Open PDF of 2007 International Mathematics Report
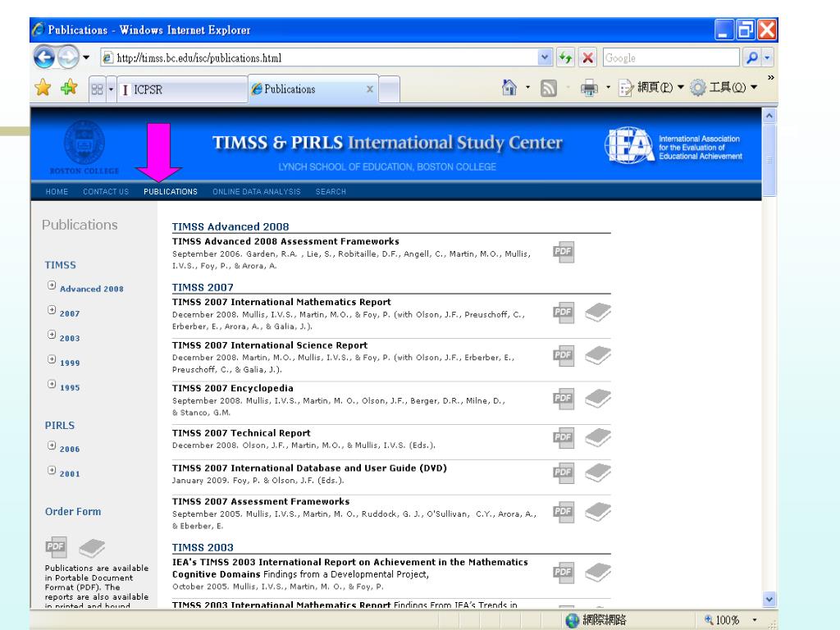Viewport: 840px width, 630px height. [x=563, y=313]
